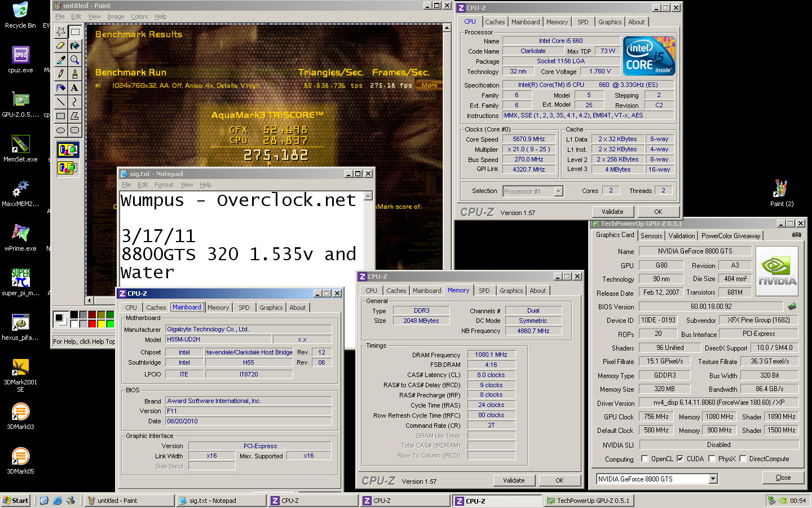Click OK in the CPU-Z processor window

658,212
